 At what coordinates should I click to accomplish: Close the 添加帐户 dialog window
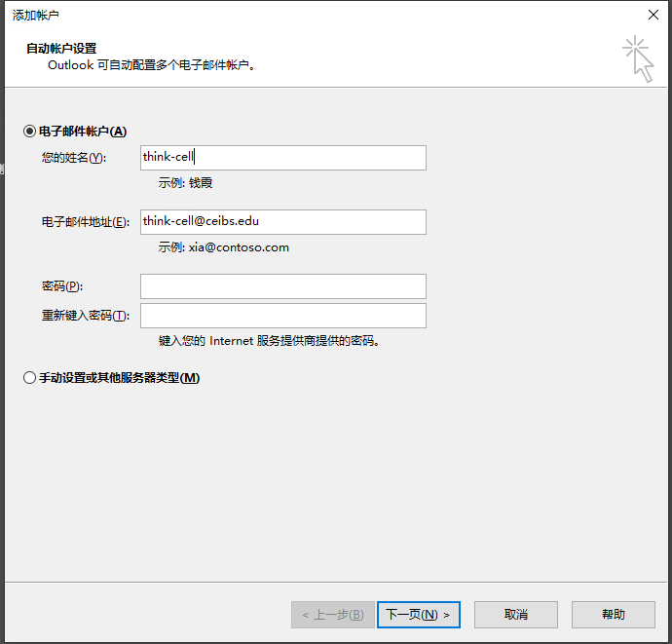(x=651, y=15)
